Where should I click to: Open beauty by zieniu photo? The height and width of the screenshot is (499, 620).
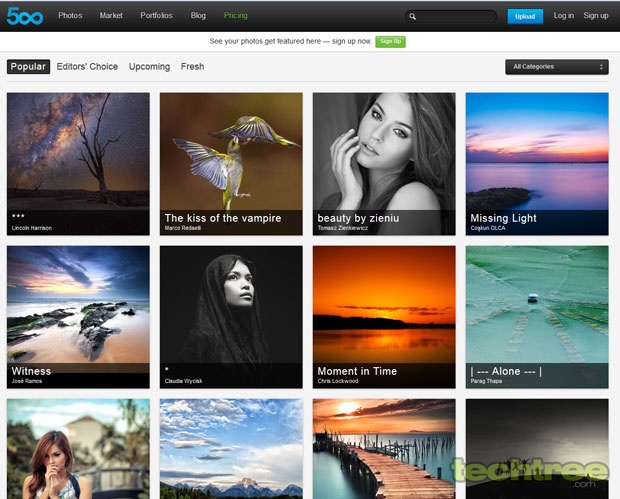coord(384,164)
